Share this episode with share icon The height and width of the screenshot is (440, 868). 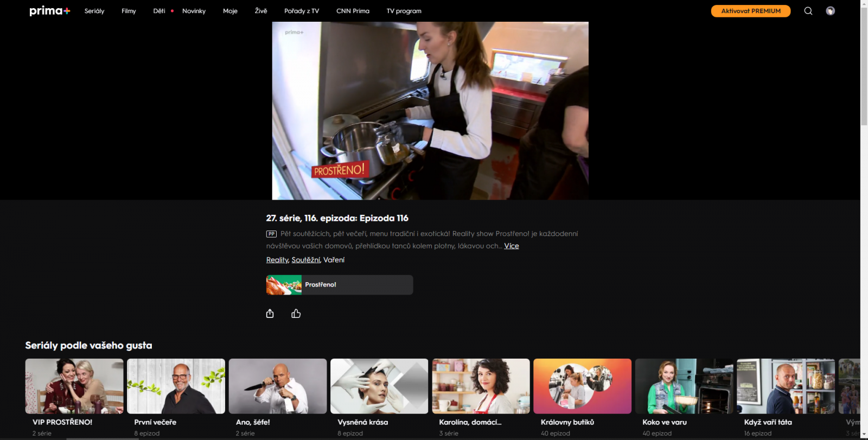[x=270, y=314]
